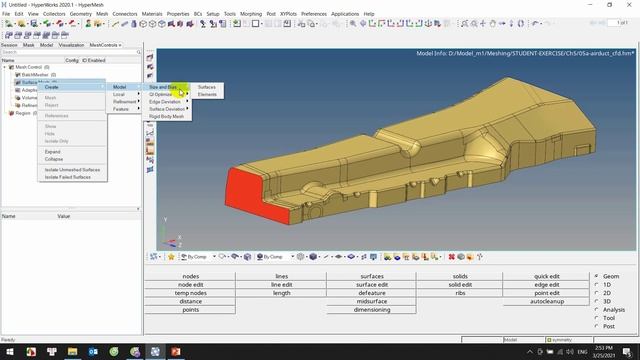Screen dimensions: 640x360
Task: Click the Windows Start button
Action: [9, 351]
